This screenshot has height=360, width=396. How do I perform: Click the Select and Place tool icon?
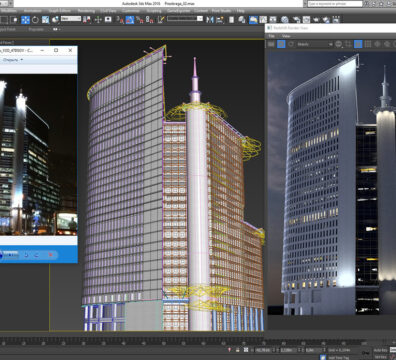click(55, 20)
